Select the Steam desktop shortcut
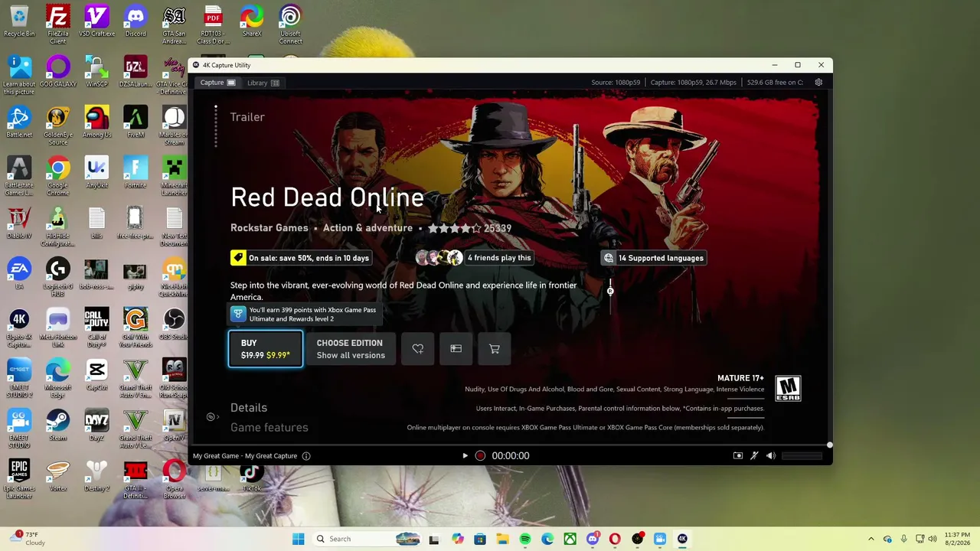 [58, 425]
